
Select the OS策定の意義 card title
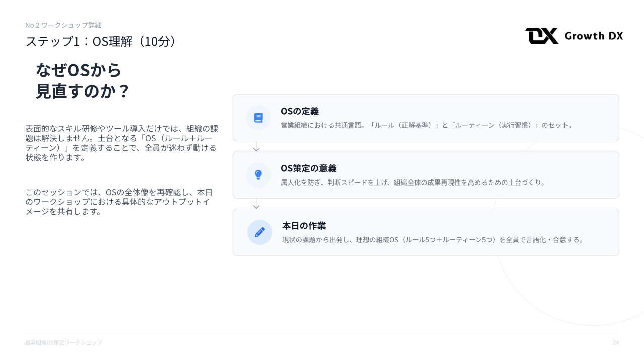[308, 168]
